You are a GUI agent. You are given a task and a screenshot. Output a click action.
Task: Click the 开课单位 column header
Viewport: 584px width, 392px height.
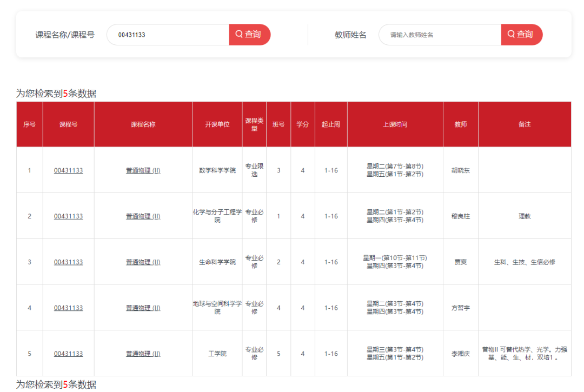pos(217,124)
